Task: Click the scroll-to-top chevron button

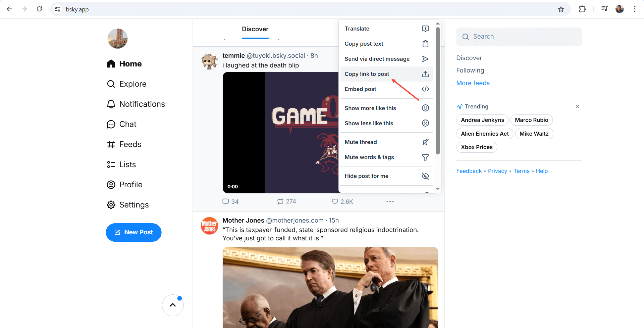Action: [173, 305]
